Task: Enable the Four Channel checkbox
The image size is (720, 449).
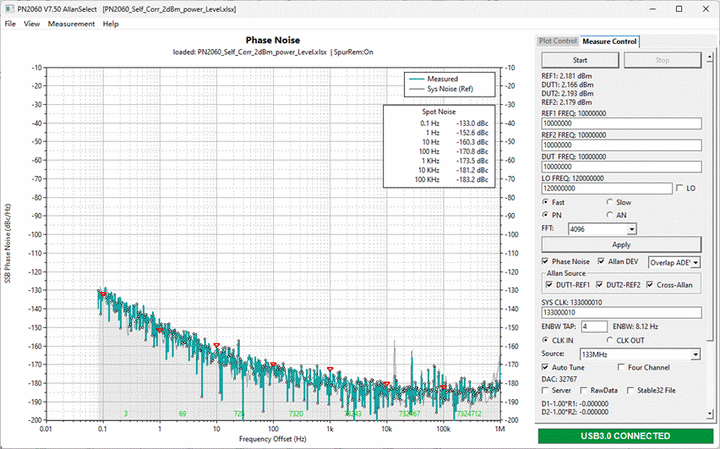Action: 621,367
